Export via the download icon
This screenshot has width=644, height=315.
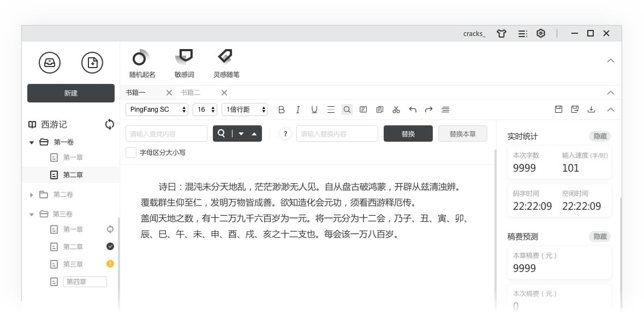[591, 109]
